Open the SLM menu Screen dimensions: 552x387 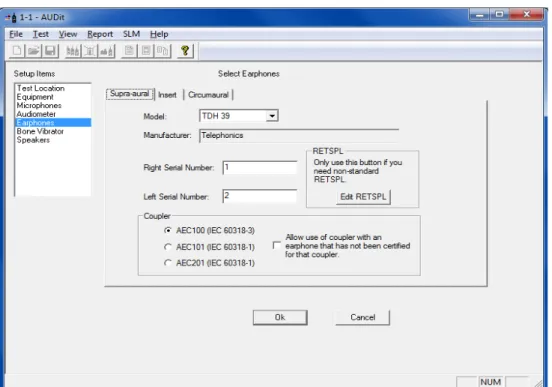[131, 34]
